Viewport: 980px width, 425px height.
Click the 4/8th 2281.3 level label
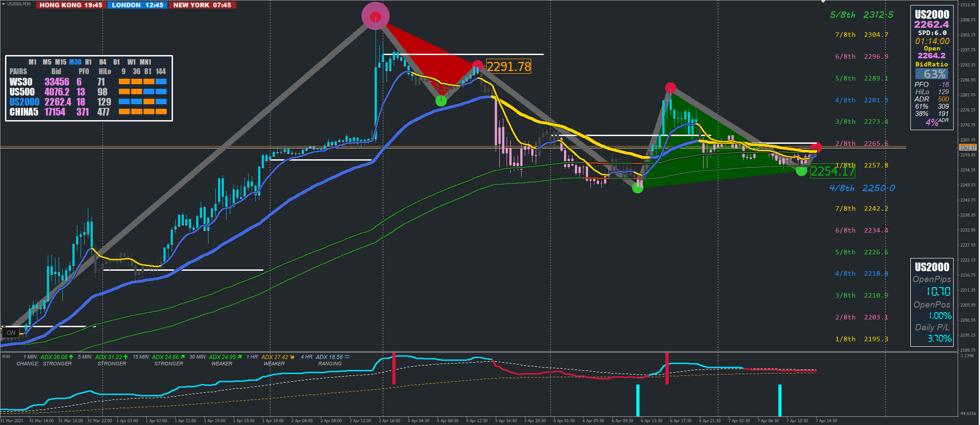click(862, 100)
